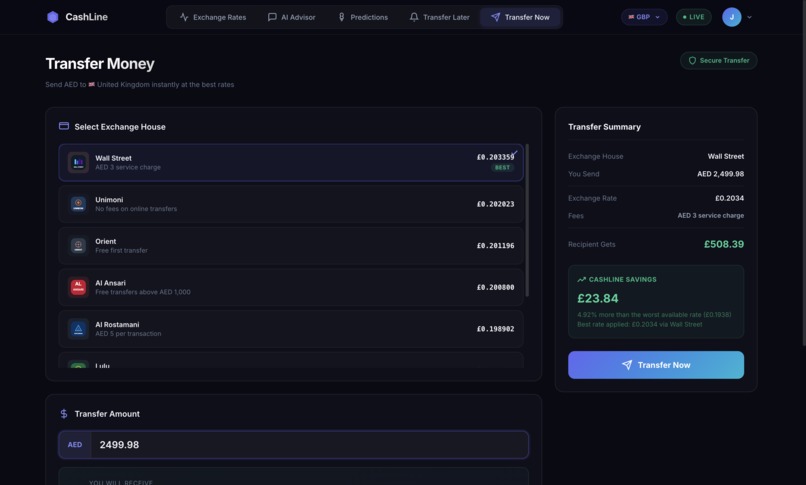Click 'AED 3 service charge' fees value in summary
This screenshot has height=485, width=806.
click(x=710, y=215)
